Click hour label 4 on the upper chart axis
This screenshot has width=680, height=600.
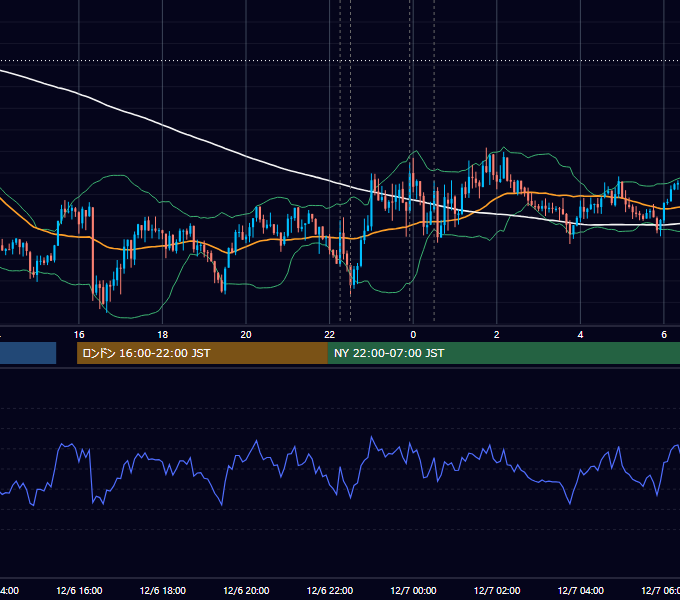click(x=580, y=335)
